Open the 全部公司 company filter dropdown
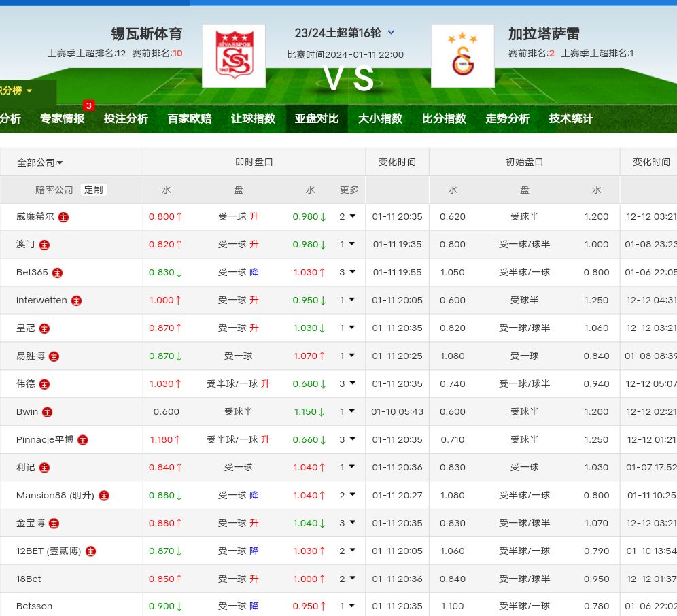The image size is (677, 616). [x=40, y=162]
